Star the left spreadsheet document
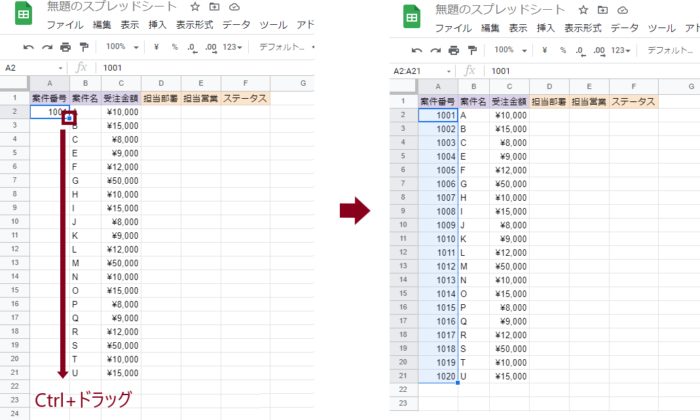 coord(195,7)
